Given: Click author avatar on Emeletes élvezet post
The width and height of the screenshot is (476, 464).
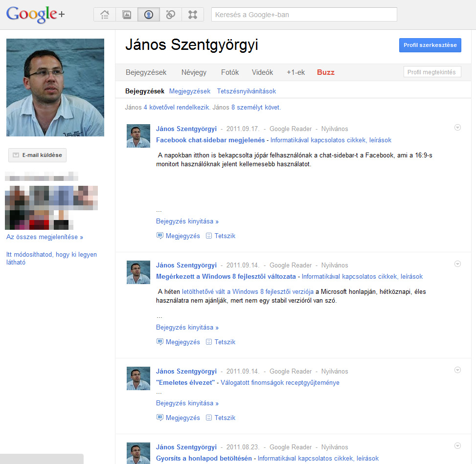Looking at the screenshot, I should [x=138, y=378].
